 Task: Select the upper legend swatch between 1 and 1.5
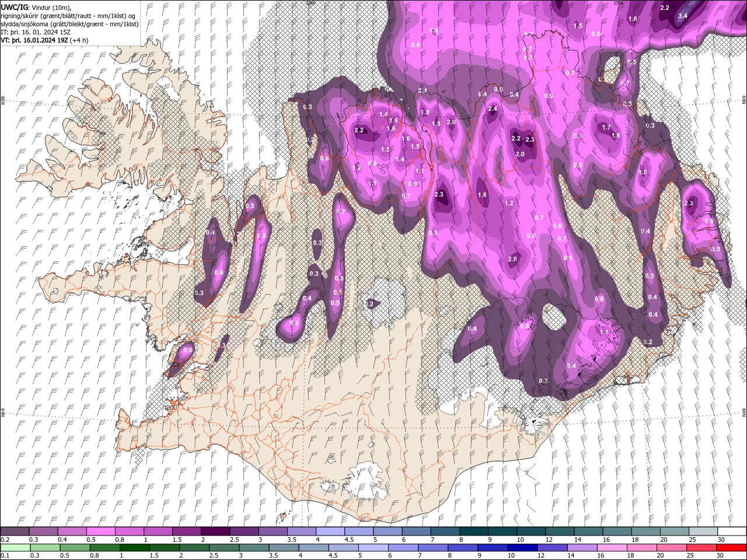click(x=158, y=531)
